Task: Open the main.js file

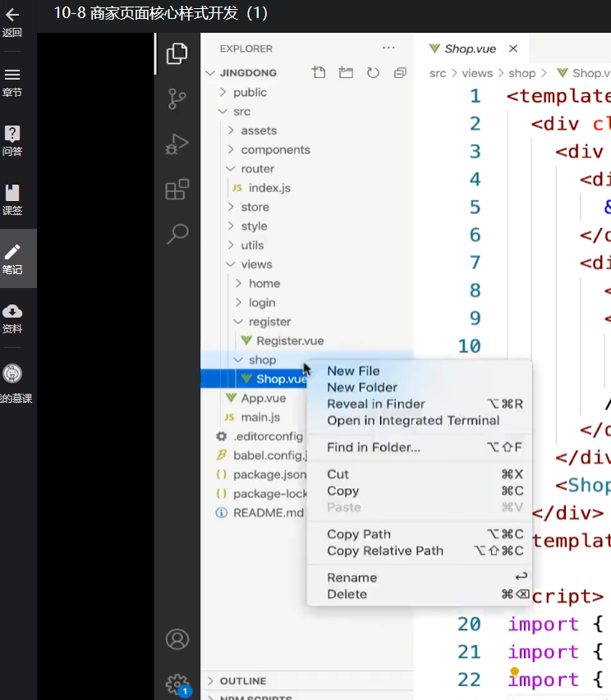Action: tap(260, 418)
